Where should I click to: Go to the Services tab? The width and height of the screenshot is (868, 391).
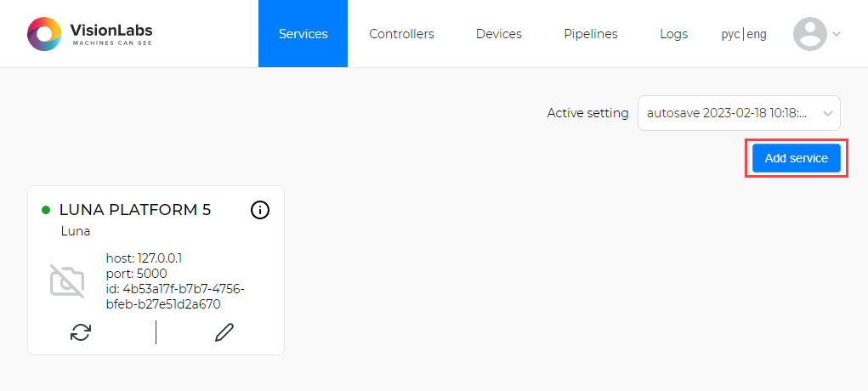303,34
